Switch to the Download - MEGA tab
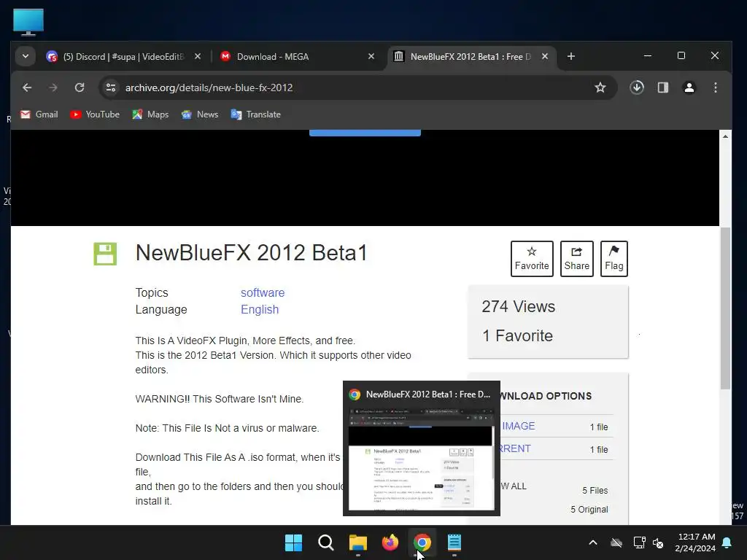The width and height of the screenshot is (747, 560). point(297,57)
